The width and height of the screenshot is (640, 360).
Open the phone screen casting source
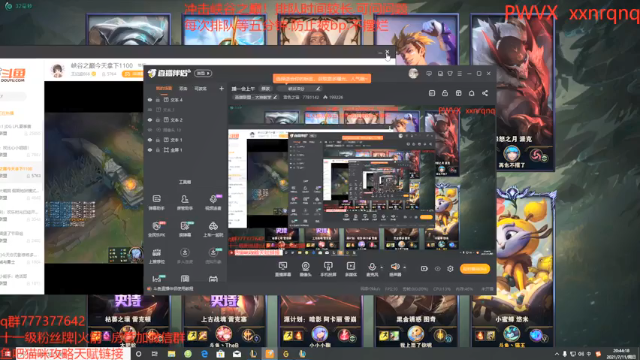coord(328,269)
